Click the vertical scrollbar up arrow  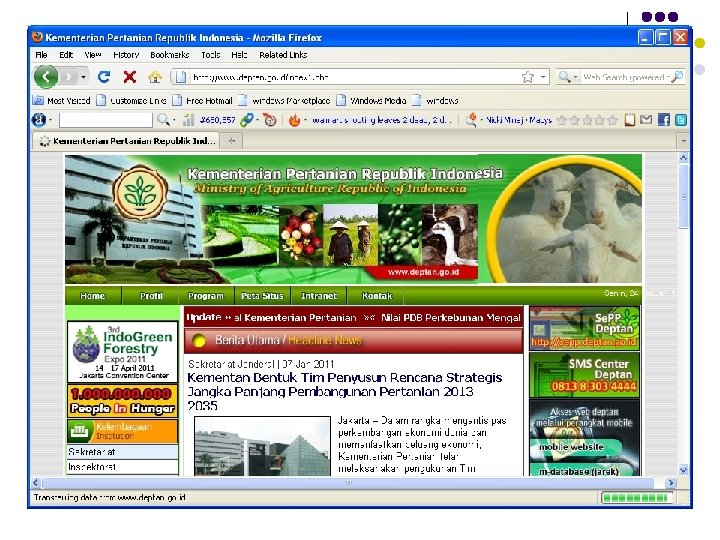[684, 158]
